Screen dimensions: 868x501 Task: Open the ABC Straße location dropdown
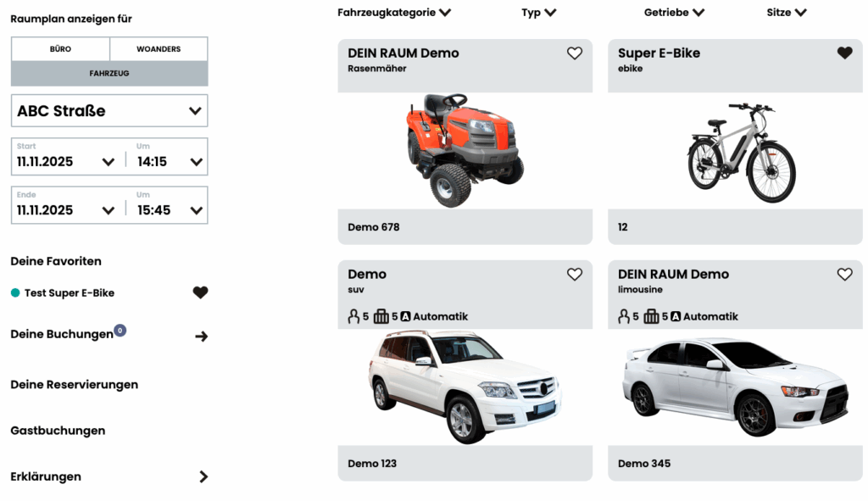click(x=109, y=111)
